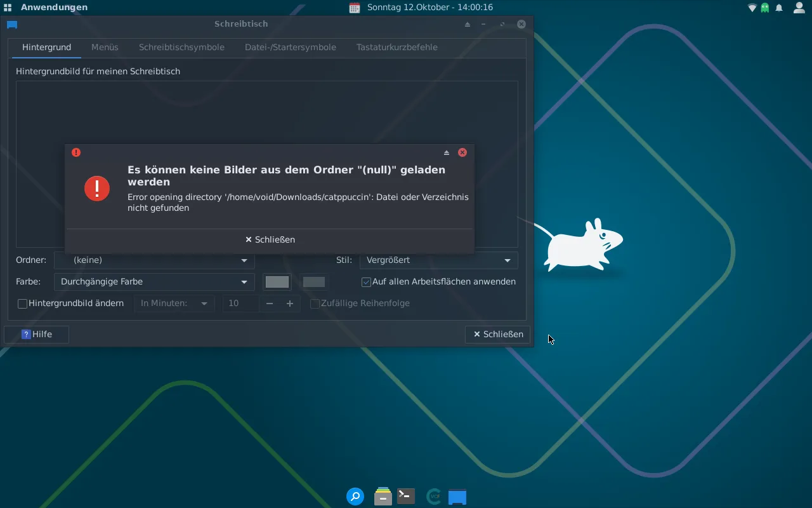This screenshot has height=508, width=812.
Task: Click the blue desktop icon in the dock
Action: point(457,497)
